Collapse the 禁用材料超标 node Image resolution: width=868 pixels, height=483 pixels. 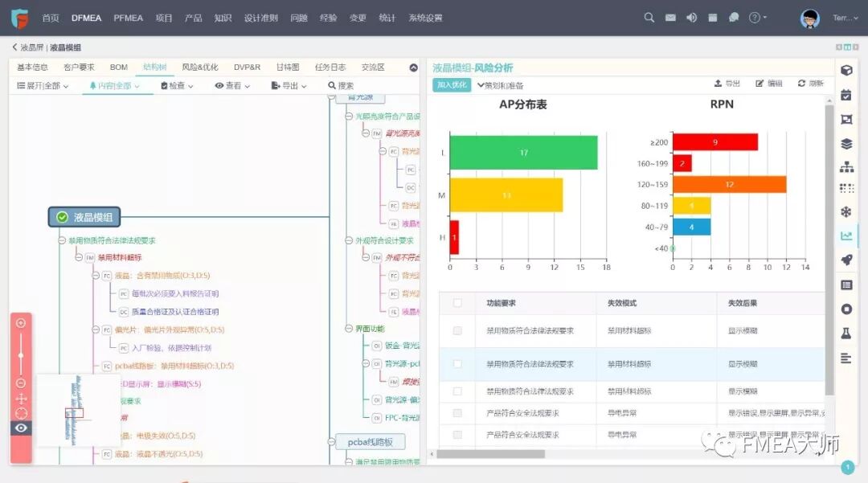pos(79,257)
